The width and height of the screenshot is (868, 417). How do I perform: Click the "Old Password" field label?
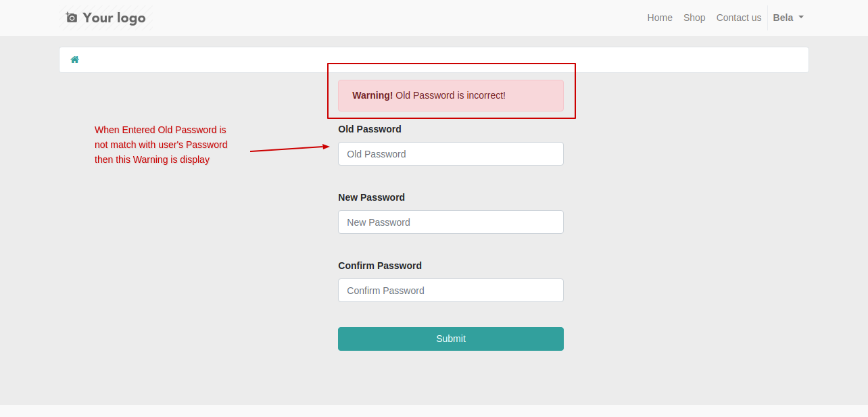370,129
